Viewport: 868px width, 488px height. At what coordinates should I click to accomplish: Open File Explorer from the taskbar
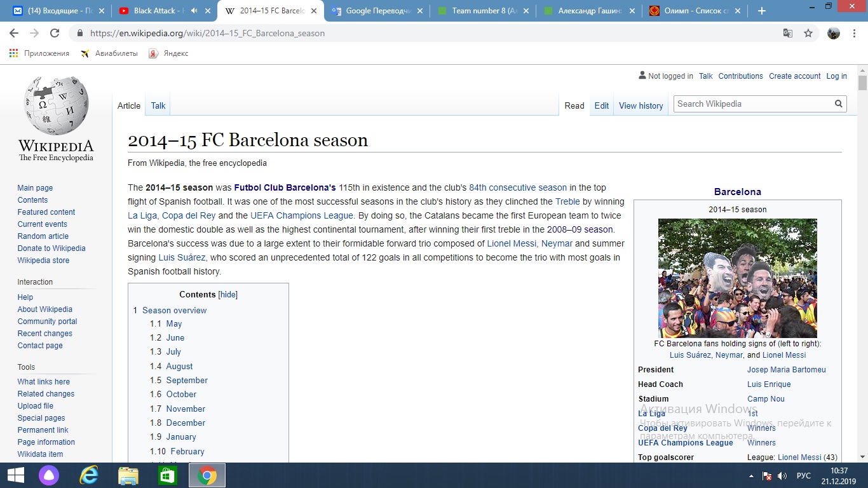click(128, 475)
